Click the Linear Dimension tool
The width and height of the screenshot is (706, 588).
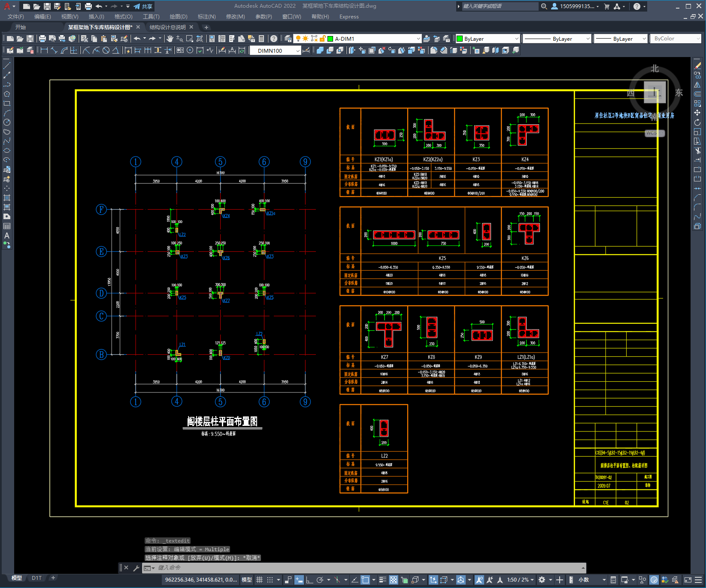(x=44, y=50)
